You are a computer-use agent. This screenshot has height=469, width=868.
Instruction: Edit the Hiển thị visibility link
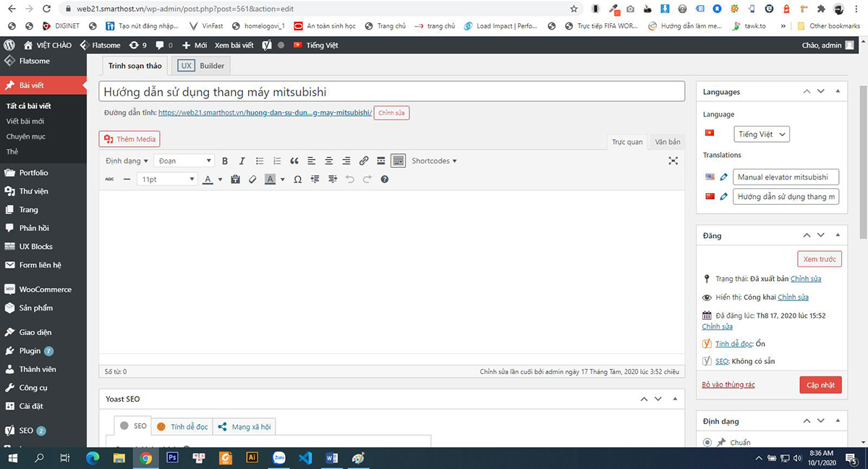tap(793, 297)
